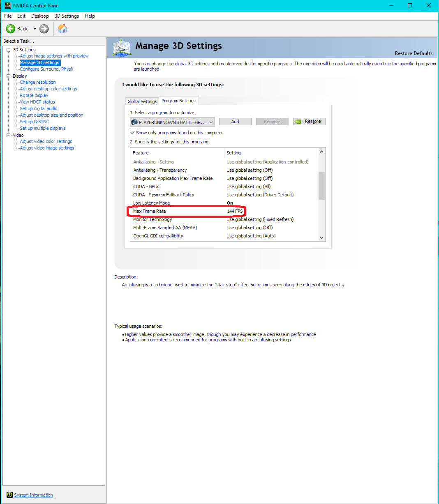Open the 3D Settings menu
439x504 pixels.
click(x=67, y=16)
